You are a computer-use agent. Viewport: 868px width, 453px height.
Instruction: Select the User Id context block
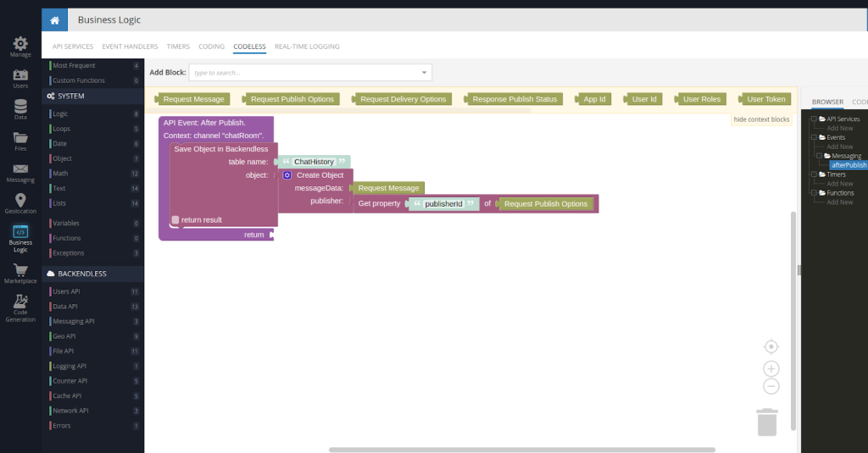pos(643,99)
